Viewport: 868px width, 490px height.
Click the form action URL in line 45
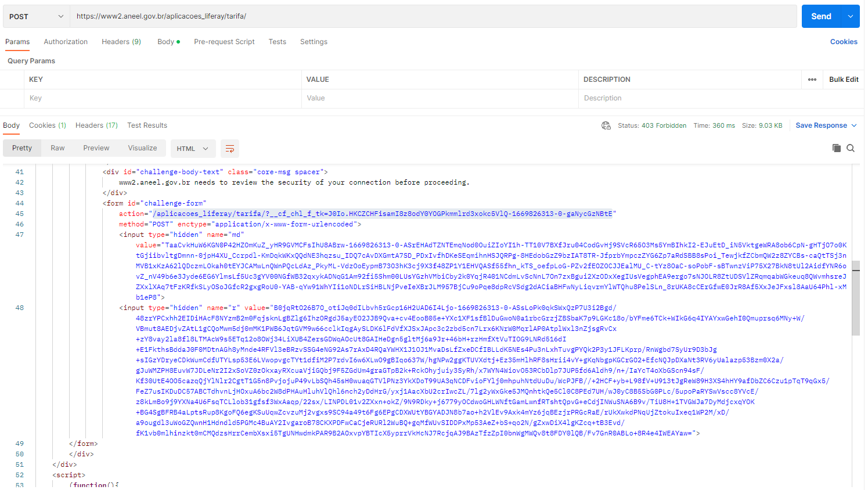point(383,214)
